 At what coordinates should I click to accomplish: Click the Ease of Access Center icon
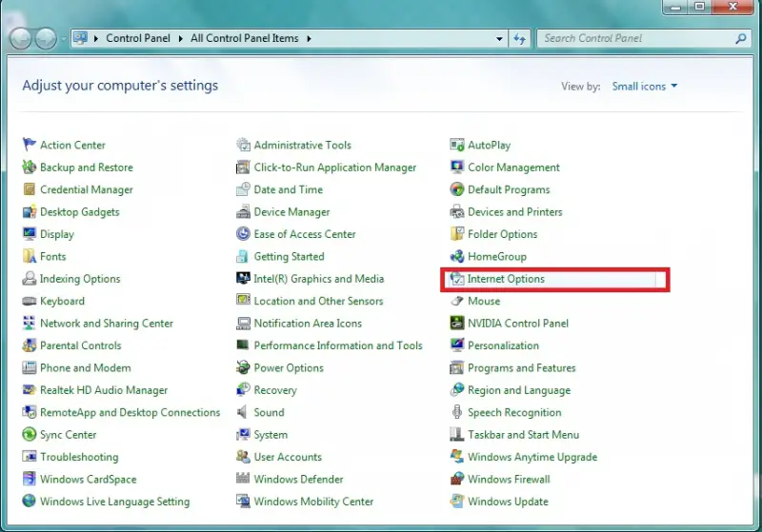click(x=243, y=234)
